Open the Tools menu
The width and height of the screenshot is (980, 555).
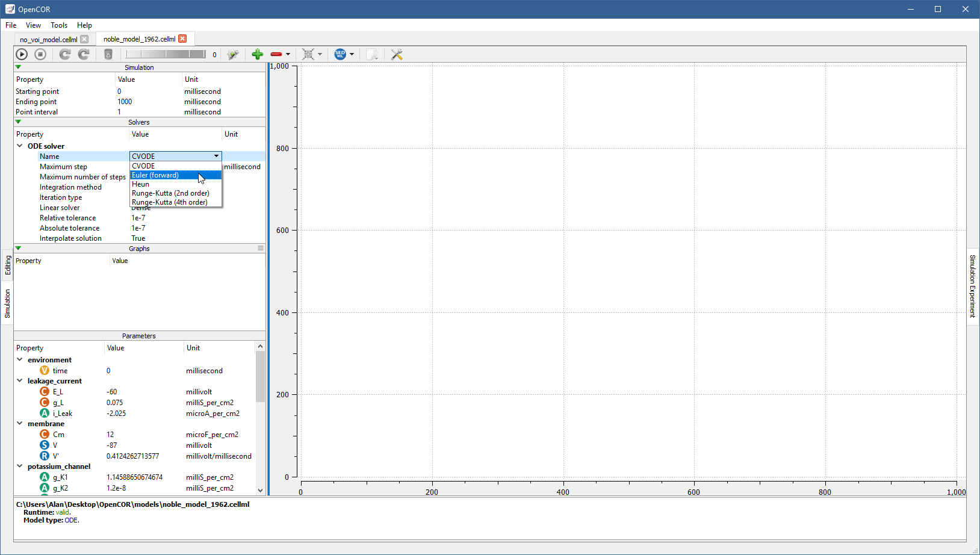(x=59, y=25)
